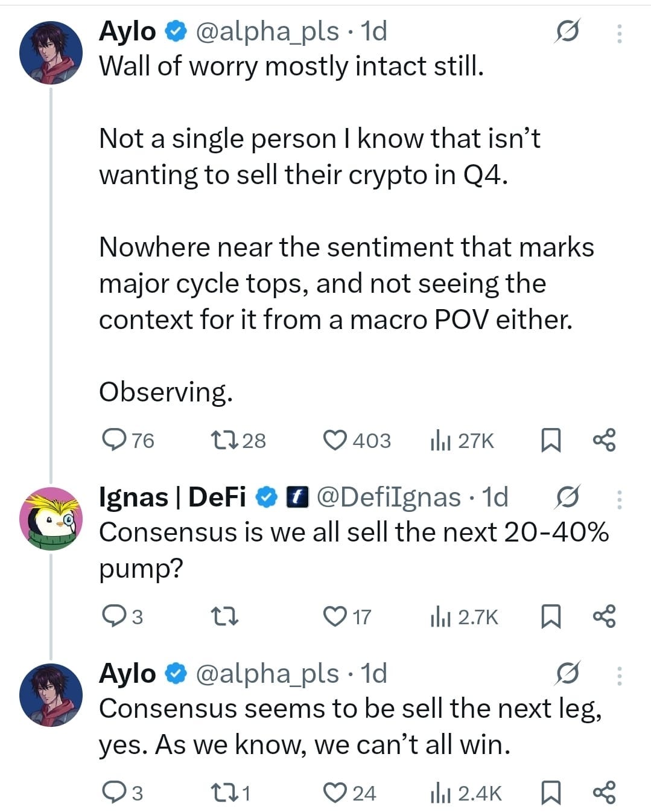Viewport: 651px width, 812px height.
Task: Bookmark Aylo's first tweet
Action: [x=550, y=440]
